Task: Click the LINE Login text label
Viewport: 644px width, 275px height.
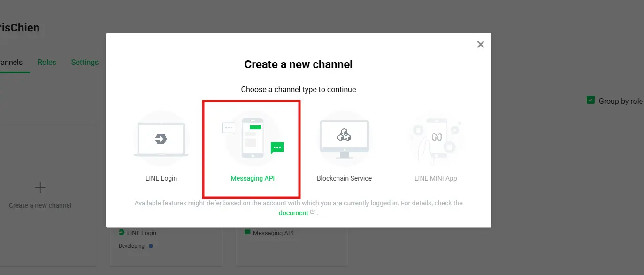Action: click(x=161, y=178)
